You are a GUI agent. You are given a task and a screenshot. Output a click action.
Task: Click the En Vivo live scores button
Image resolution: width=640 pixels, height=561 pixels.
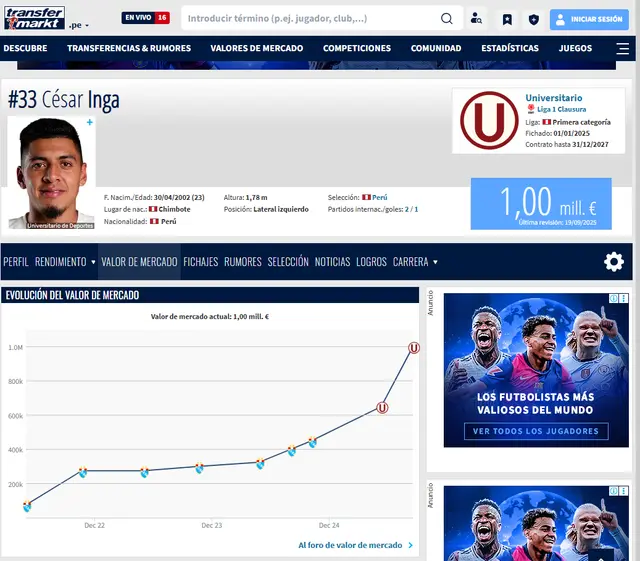[x=145, y=18]
